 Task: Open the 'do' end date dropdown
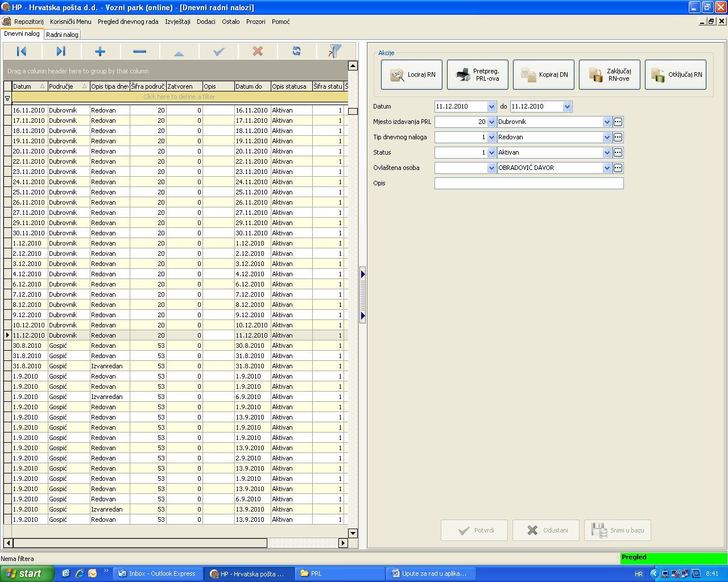(x=567, y=106)
